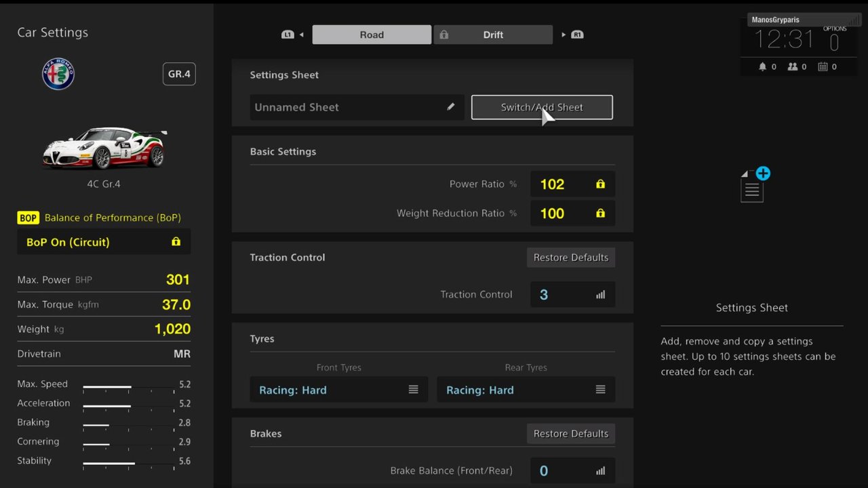Click the Car Settings heading
The image size is (868, 488).
[52, 33]
